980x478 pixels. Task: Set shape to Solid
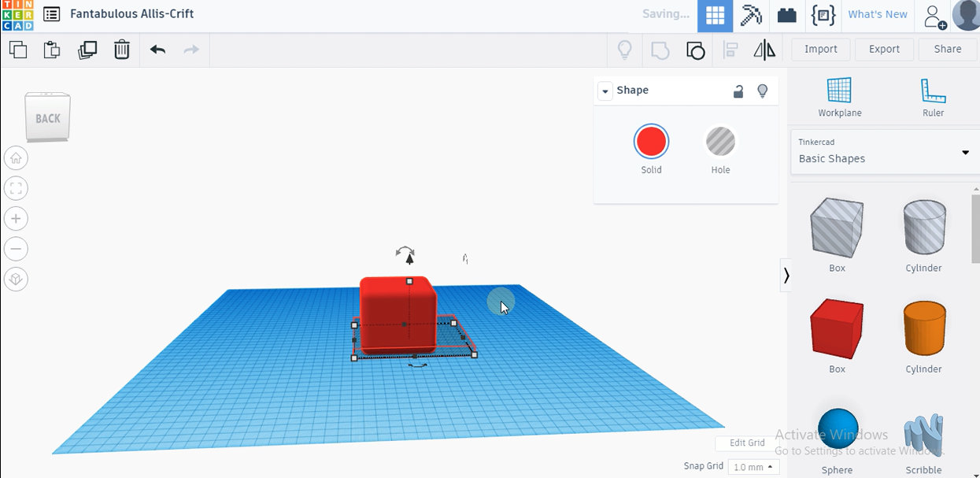click(651, 142)
